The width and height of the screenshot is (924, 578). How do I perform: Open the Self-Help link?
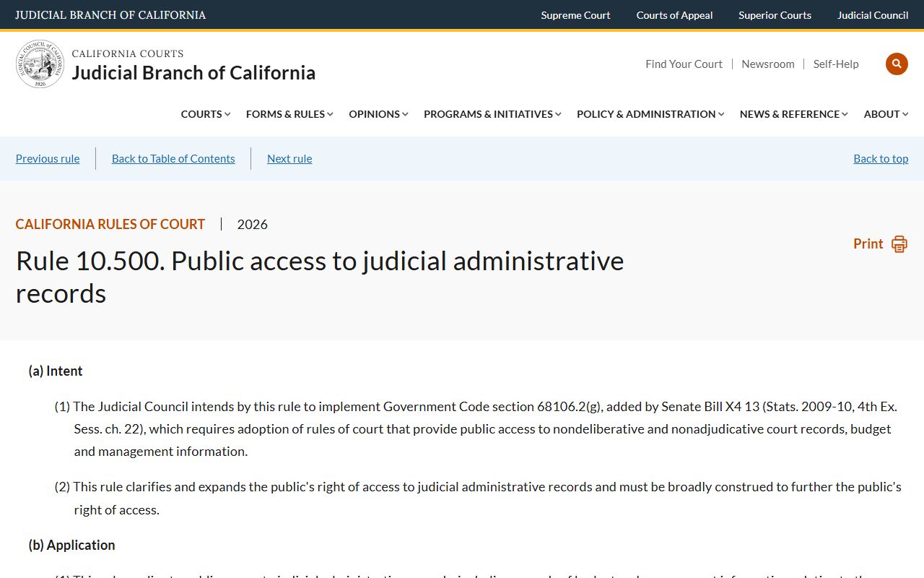(x=836, y=64)
